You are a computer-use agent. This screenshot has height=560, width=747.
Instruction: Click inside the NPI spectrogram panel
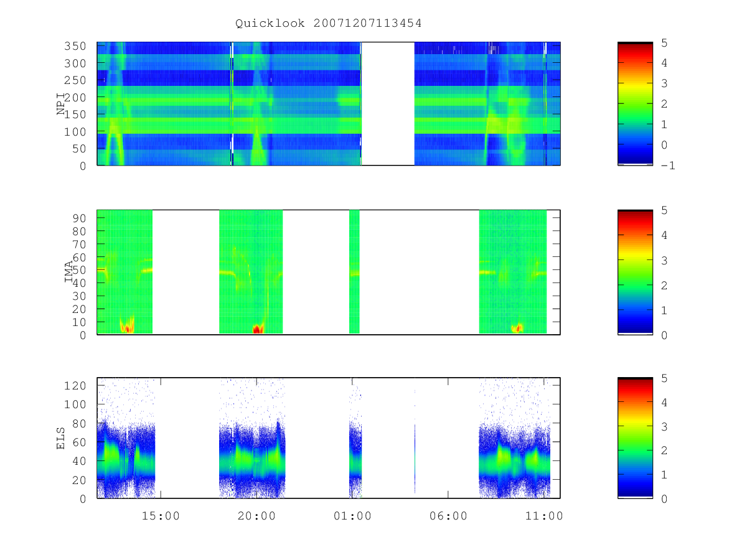(329, 104)
